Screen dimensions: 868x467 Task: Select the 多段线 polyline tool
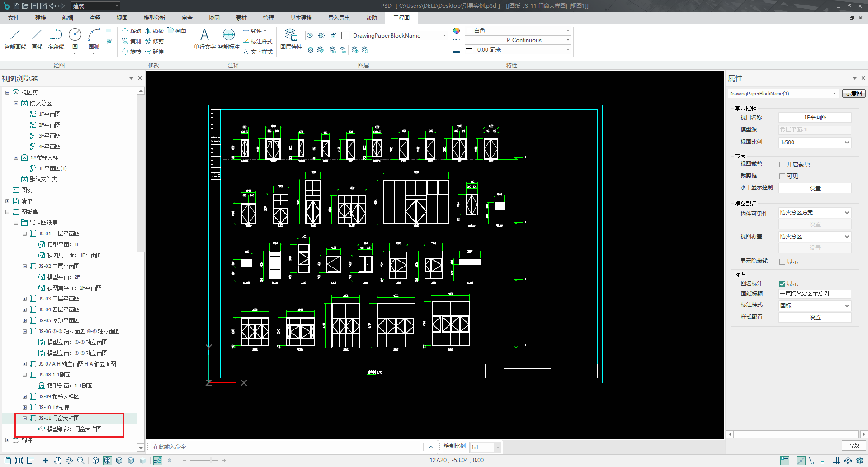[56, 39]
